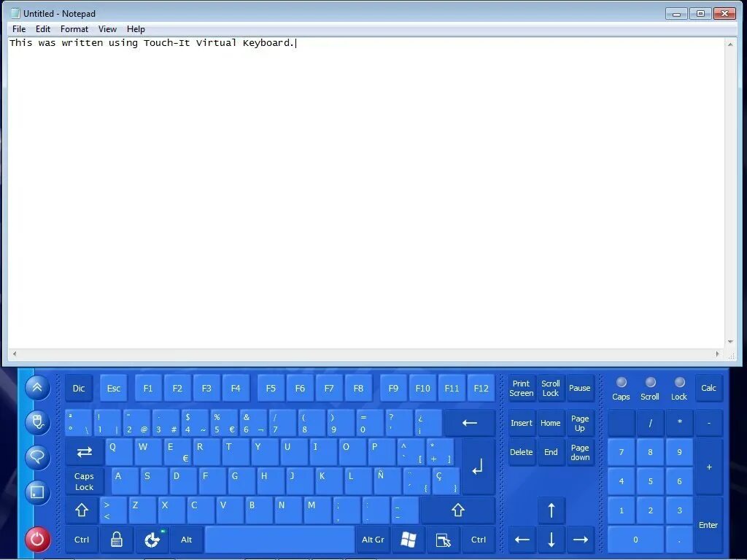747x560 pixels.
Task: Tap the M letter key
Action: tap(317, 510)
